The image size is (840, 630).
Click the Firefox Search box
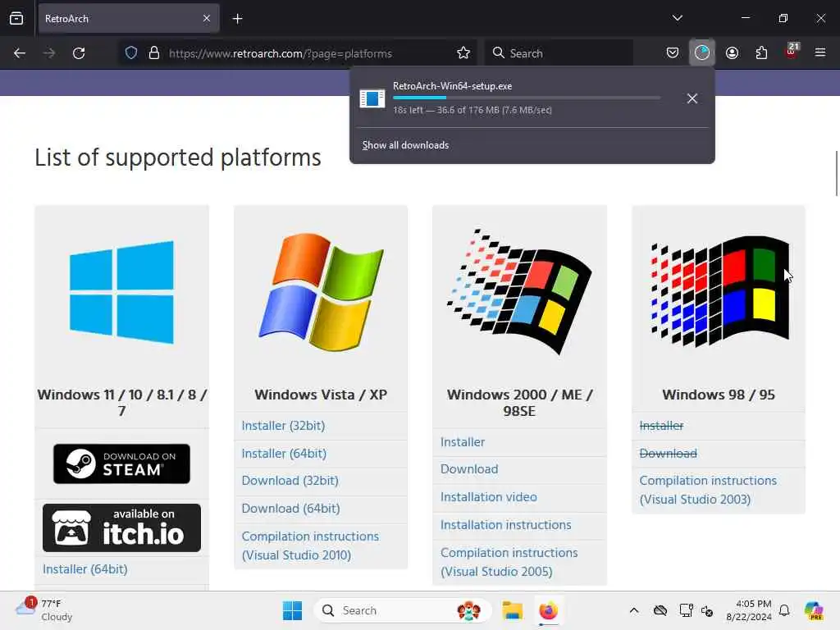[x=559, y=53]
